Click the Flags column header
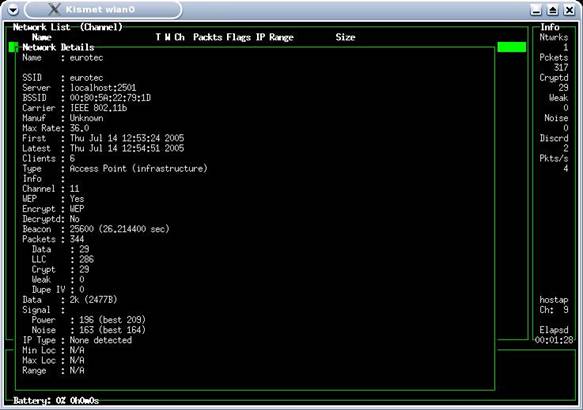This screenshot has width=583, height=410. coord(239,37)
